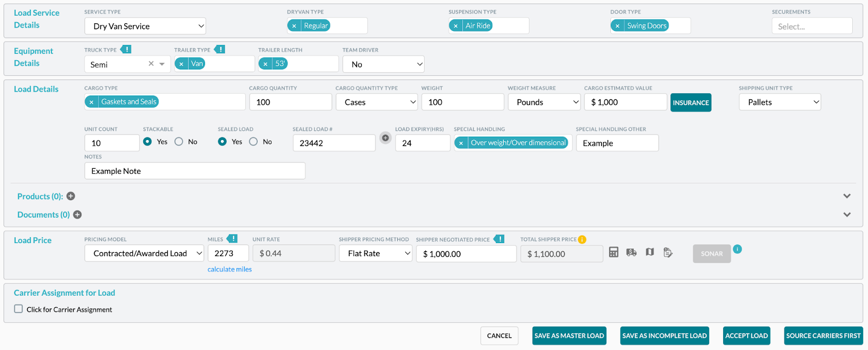Click the Securements select field

(x=812, y=26)
